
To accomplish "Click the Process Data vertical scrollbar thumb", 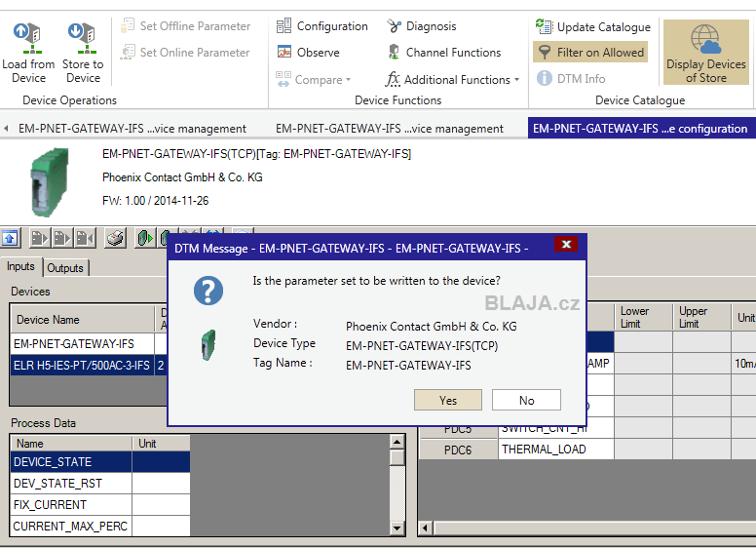I will (x=397, y=457).
